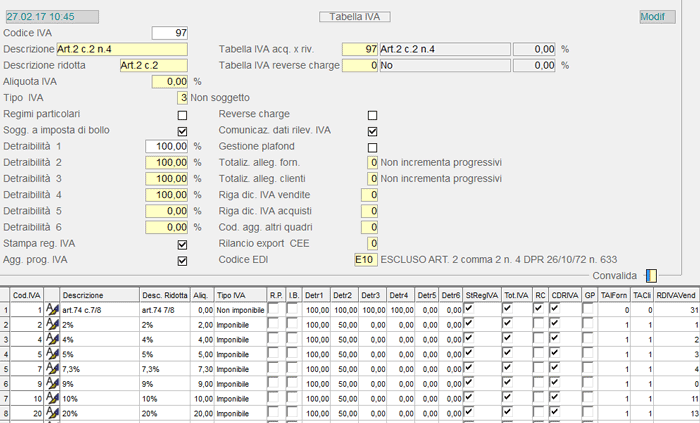This screenshot has height=423, width=700.
Task: Uncheck Sogg. a imposta di bollo
Action: pos(182,131)
